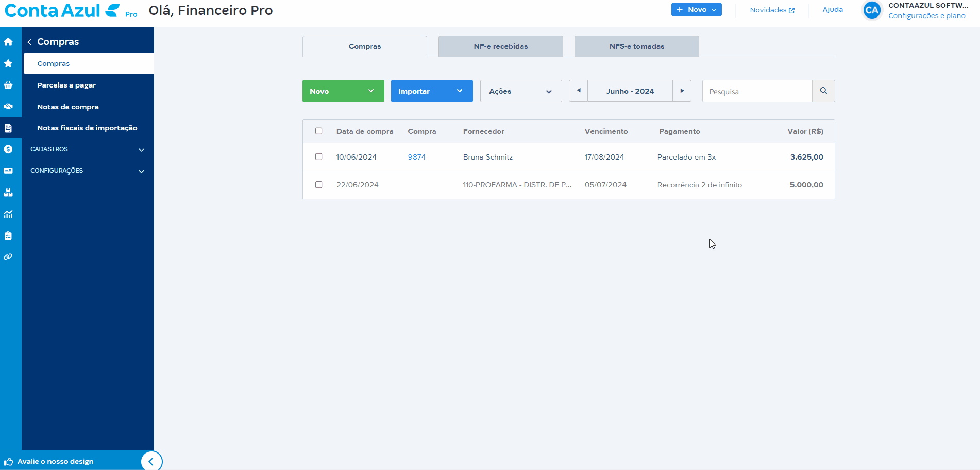Open the home icon in sidebar
Image resolution: width=980 pixels, height=470 pixels.
pyautogui.click(x=8, y=42)
